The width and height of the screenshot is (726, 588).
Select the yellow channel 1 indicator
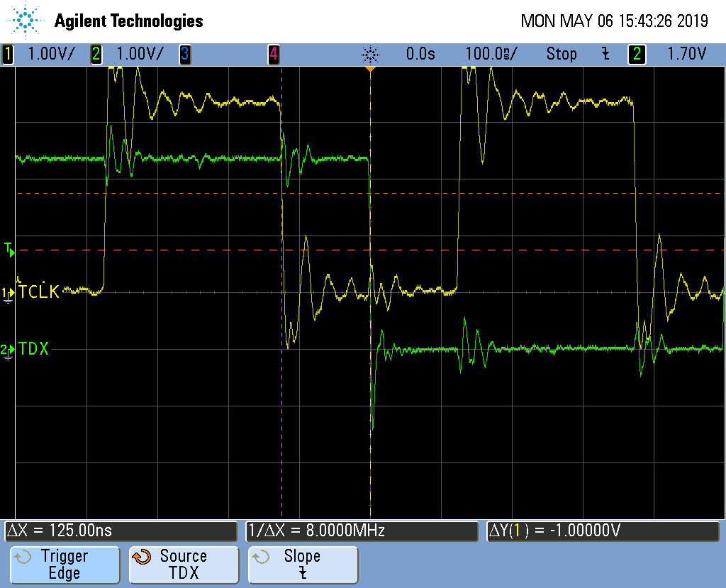point(8,54)
